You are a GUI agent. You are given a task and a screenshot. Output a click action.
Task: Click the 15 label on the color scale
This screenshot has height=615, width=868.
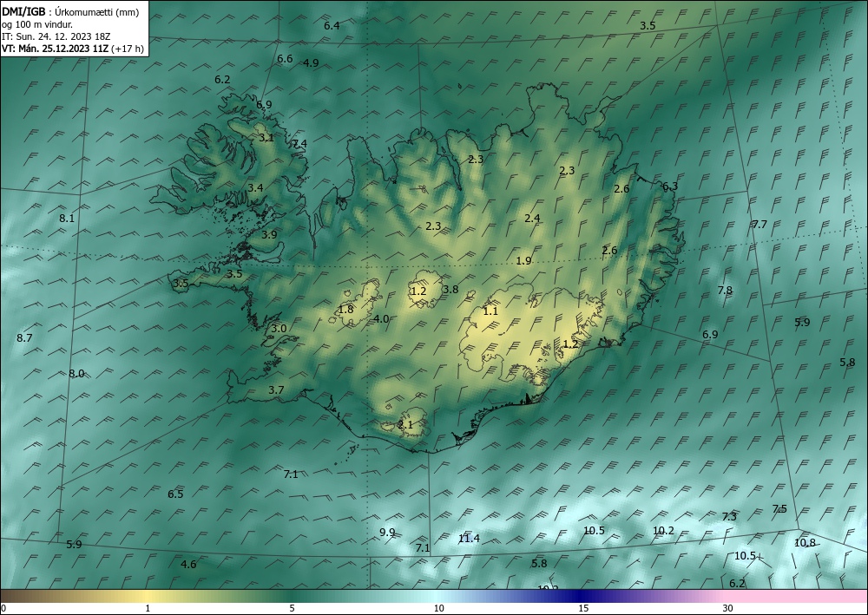(583, 608)
